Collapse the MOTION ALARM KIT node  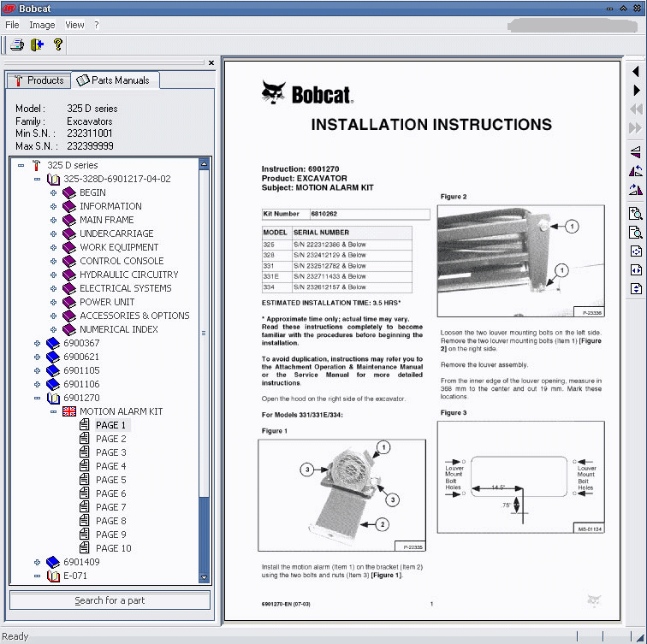point(53,411)
